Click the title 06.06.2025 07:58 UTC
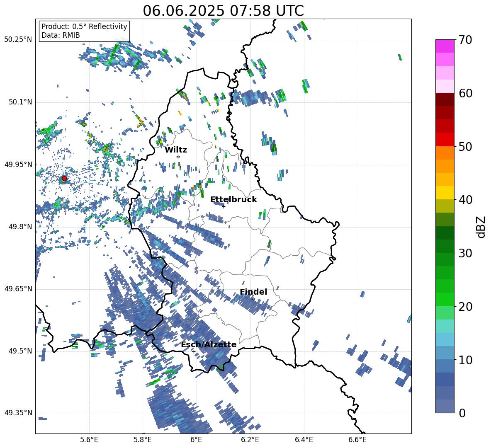Screen dimensions: 491x448 (223, 11)
